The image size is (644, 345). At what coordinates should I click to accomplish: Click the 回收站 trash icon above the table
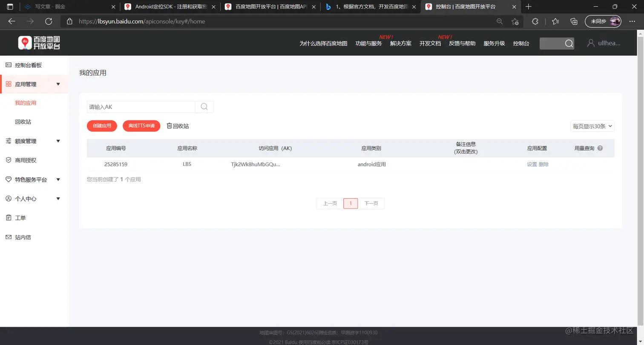pos(169,126)
